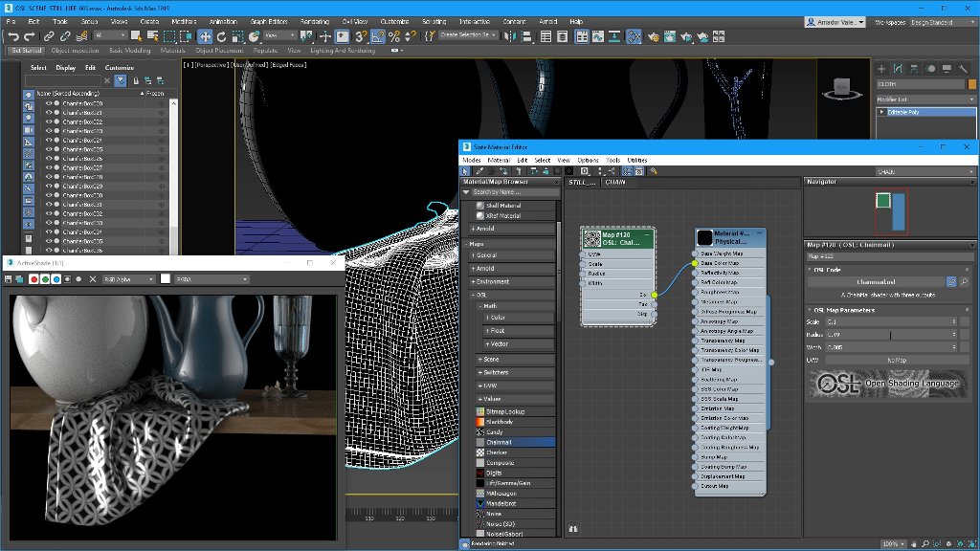Choose the Rectangular Selection Region tool

click(x=168, y=37)
